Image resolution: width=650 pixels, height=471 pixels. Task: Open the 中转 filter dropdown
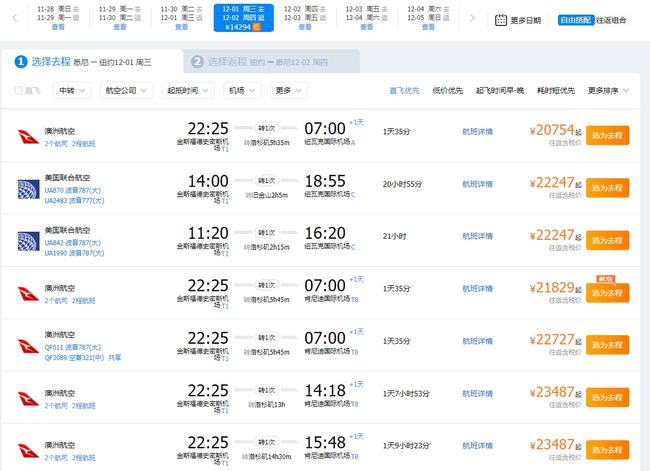72,90
